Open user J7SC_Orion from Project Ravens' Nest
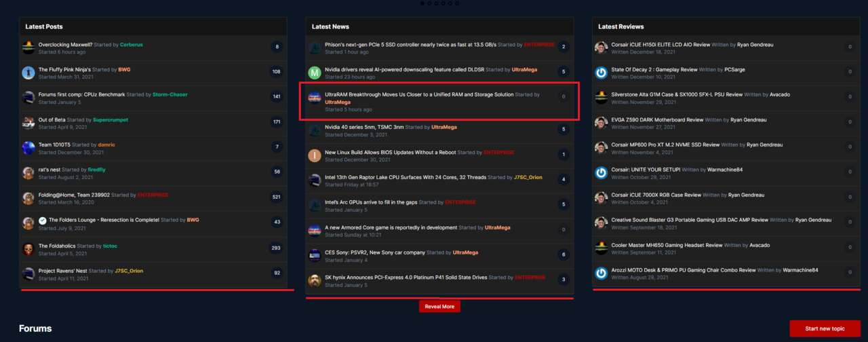 pyautogui.click(x=129, y=271)
